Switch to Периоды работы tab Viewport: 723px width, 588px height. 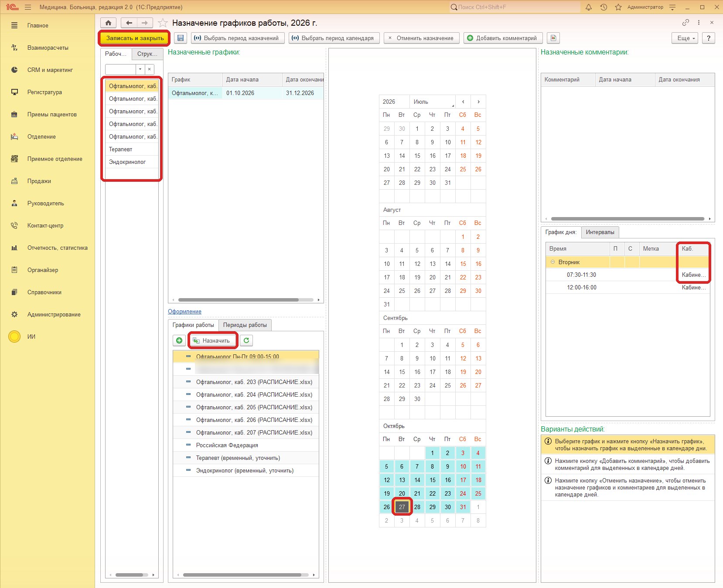pos(245,325)
